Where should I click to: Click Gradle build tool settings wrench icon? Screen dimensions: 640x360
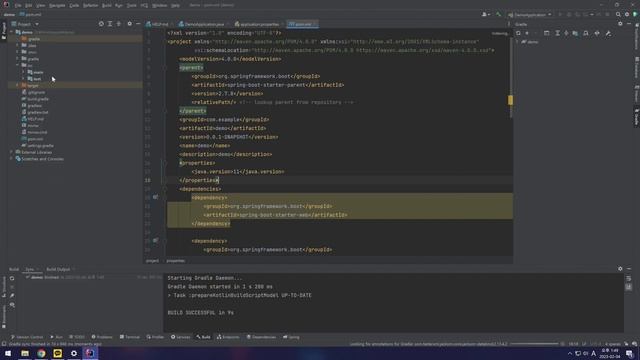(608, 33)
